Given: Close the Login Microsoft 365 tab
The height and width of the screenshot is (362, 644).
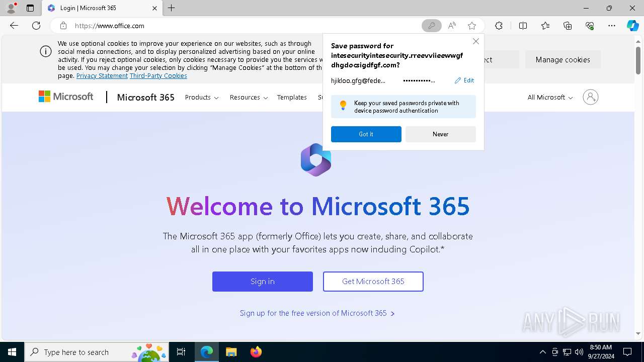Looking at the screenshot, I should pos(154,8).
